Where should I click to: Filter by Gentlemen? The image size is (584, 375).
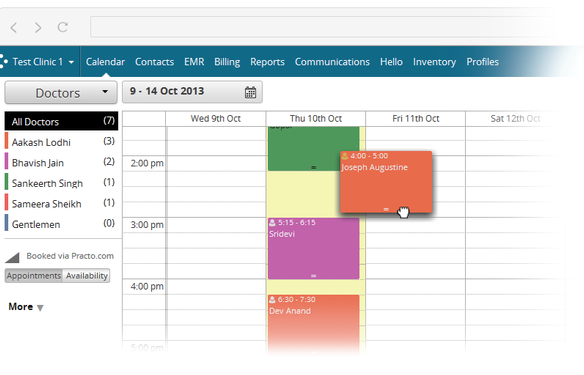(x=61, y=224)
